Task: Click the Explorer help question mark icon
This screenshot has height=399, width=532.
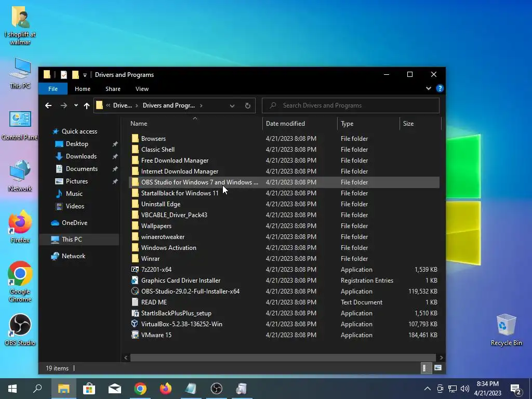Action: [x=440, y=88]
